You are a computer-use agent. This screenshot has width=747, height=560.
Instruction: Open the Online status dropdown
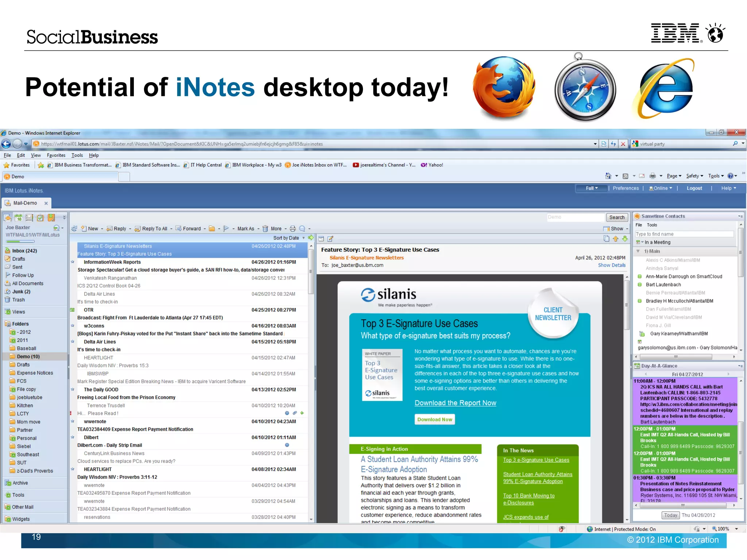point(661,188)
